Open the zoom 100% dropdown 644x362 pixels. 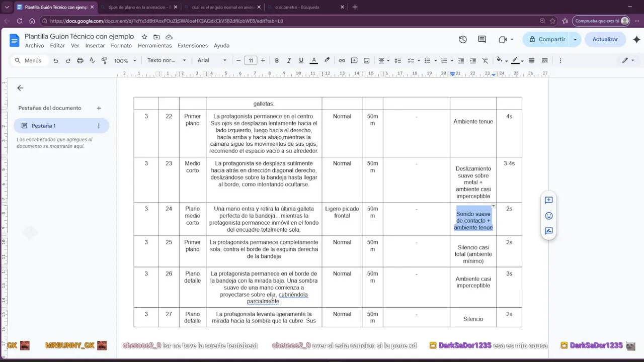point(125,60)
